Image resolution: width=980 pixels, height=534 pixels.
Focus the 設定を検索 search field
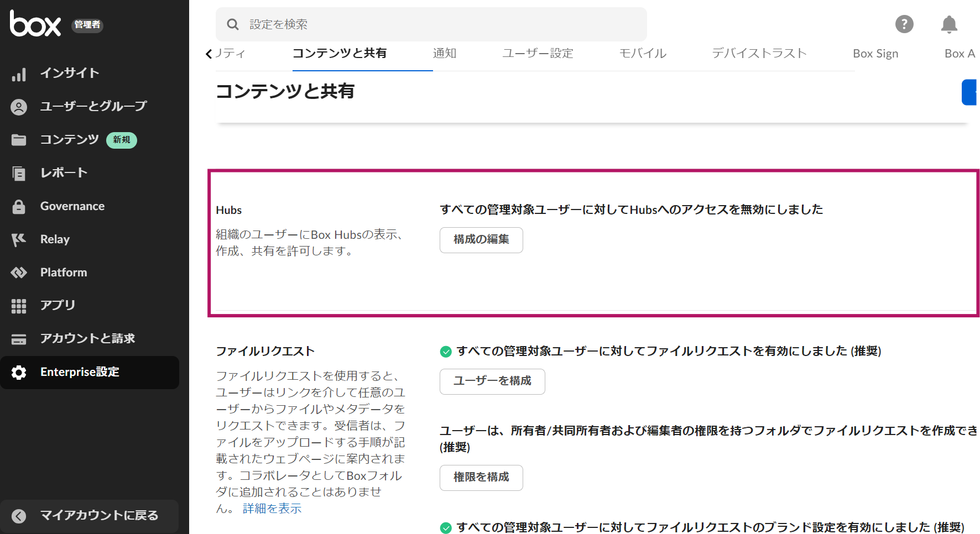(x=431, y=24)
